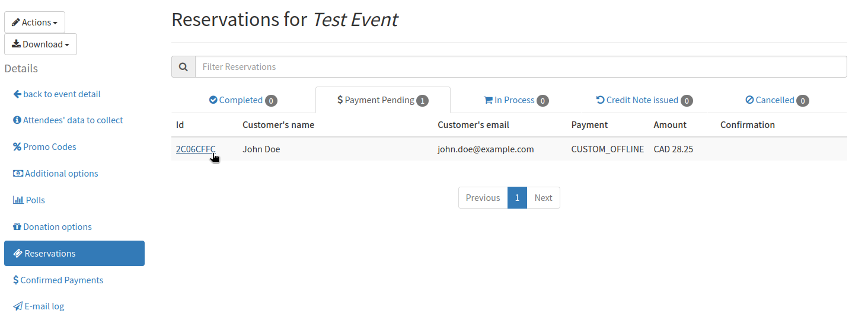Open the Promo Codes page

(x=44, y=146)
